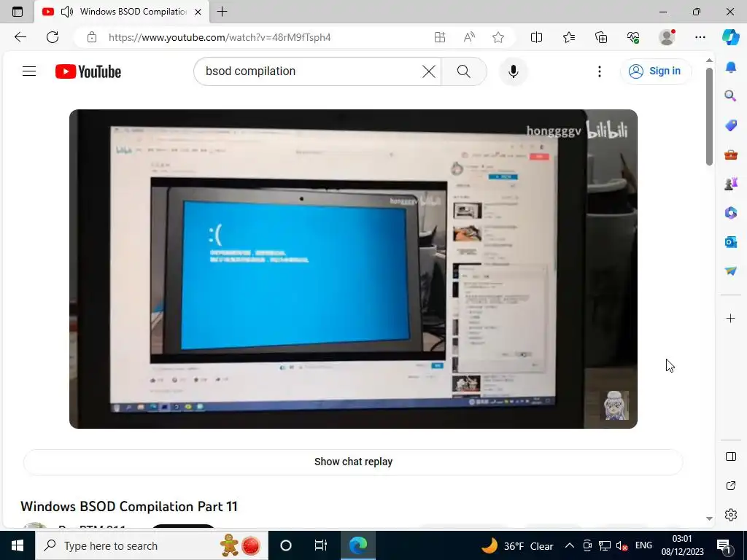This screenshot has height=560, width=747.
Task: Open the apps available icon in address bar
Action: tap(440, 37)
